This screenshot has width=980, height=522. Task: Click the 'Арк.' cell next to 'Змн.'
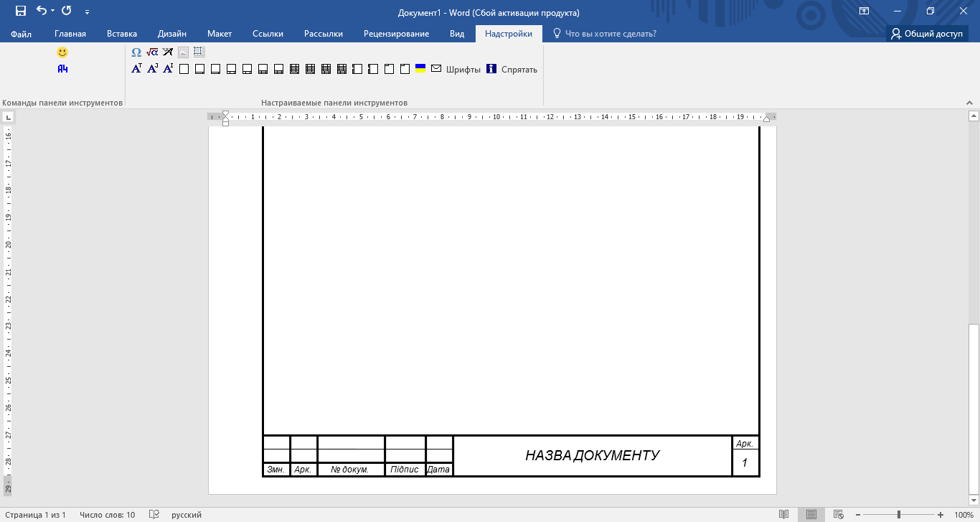coord(303,470)
